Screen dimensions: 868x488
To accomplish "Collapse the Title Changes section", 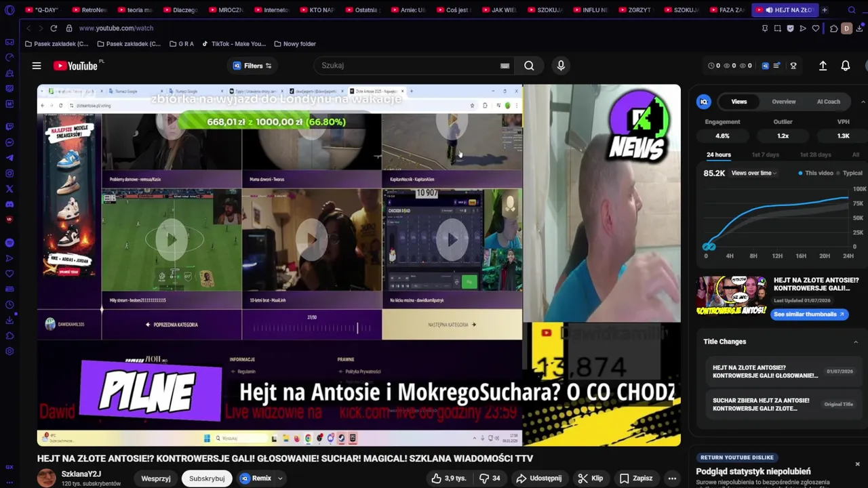I will (856, 342).
